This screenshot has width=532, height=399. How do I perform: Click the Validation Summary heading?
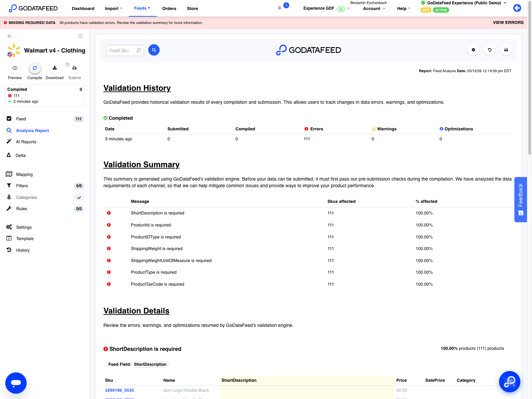tap(141, 165)
